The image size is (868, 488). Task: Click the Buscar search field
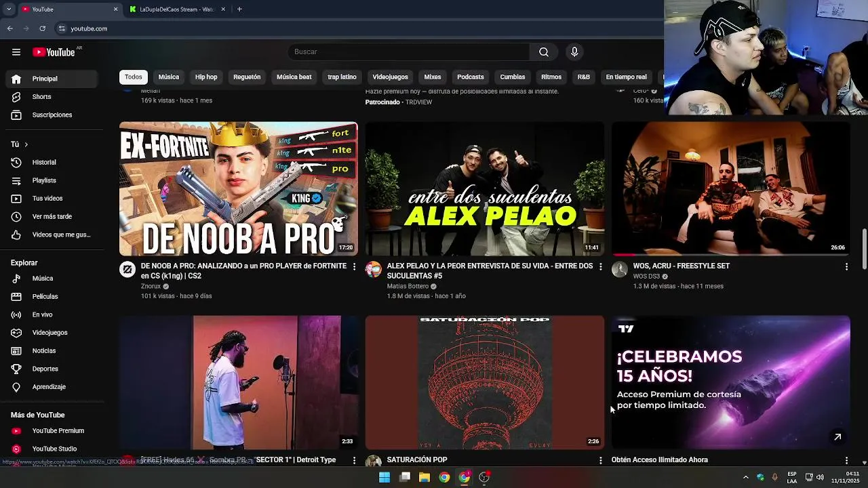click(409, 52)
